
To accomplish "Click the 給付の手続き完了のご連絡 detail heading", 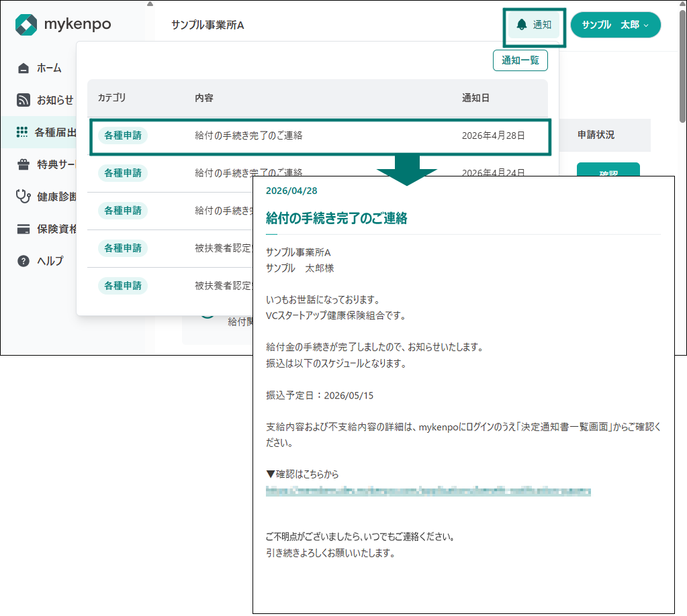I will tap(336, 218).
